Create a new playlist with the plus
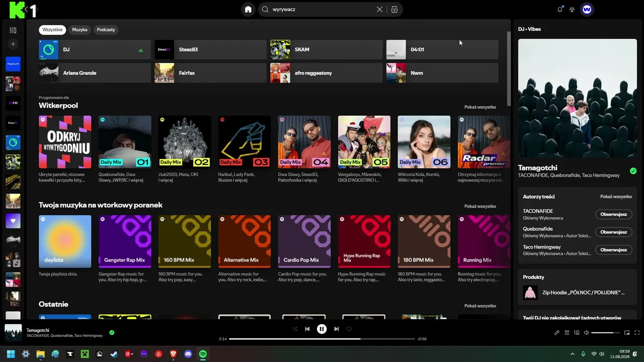The height and width of the screenshot is (362, 644). [13, 44]
